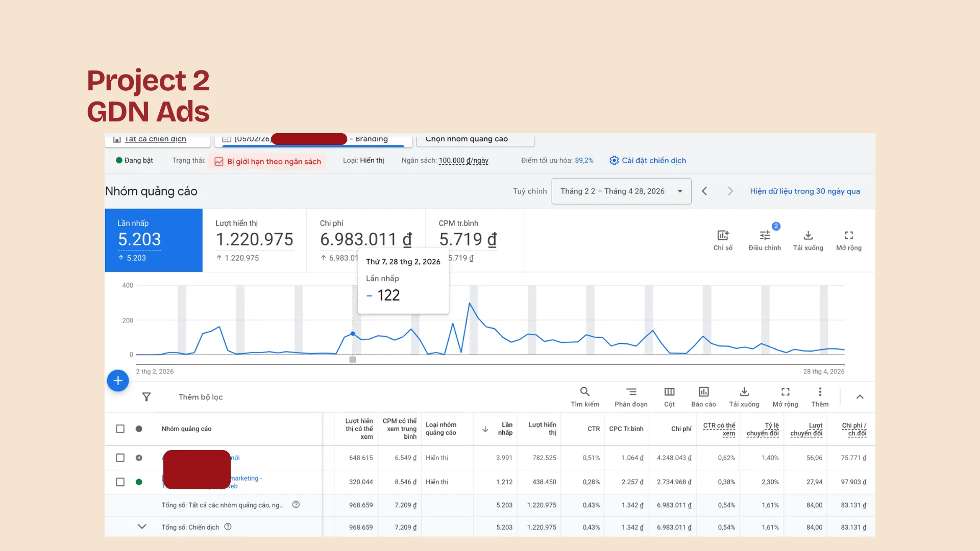Image resolution: width=980 pixels, height=551 pixels.
Task: Click Hiện dữ liệu trong 30 ngày qua link
Action: (805, 191)
